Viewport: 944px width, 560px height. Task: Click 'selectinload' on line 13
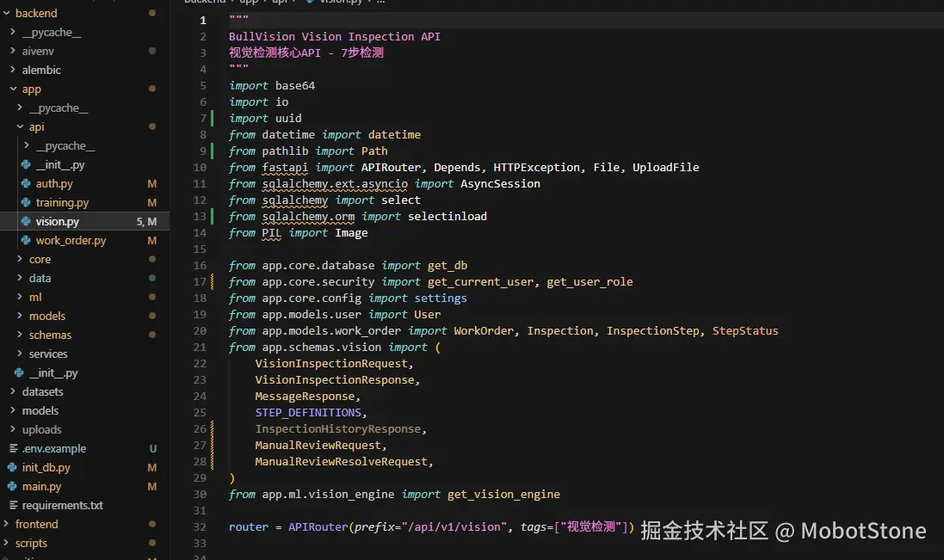click(447, 216)
